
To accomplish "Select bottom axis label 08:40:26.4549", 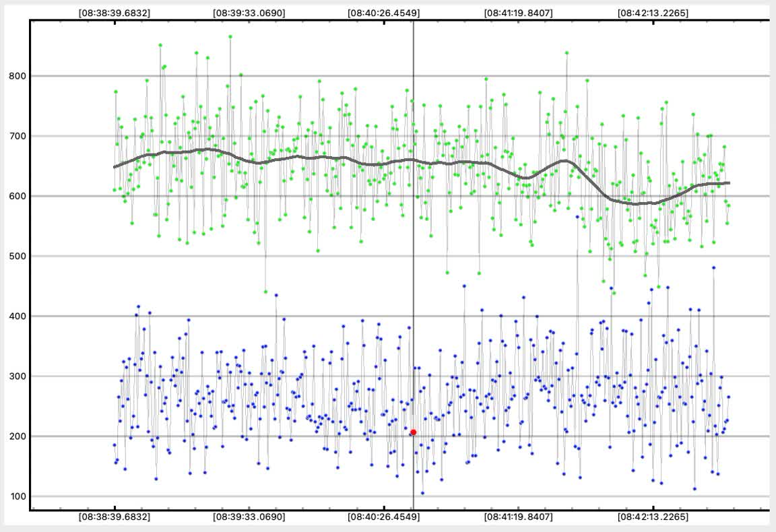I will (383, 517).
